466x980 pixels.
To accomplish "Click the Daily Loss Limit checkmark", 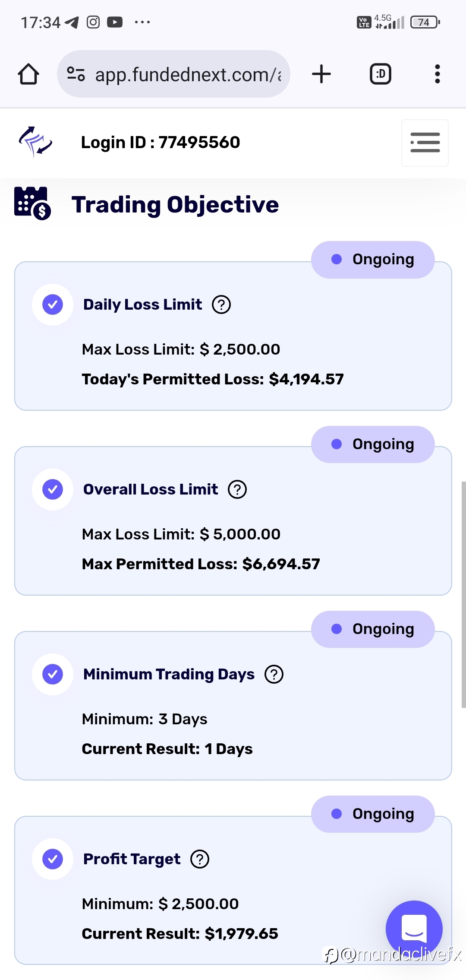I will coord(53,304).
